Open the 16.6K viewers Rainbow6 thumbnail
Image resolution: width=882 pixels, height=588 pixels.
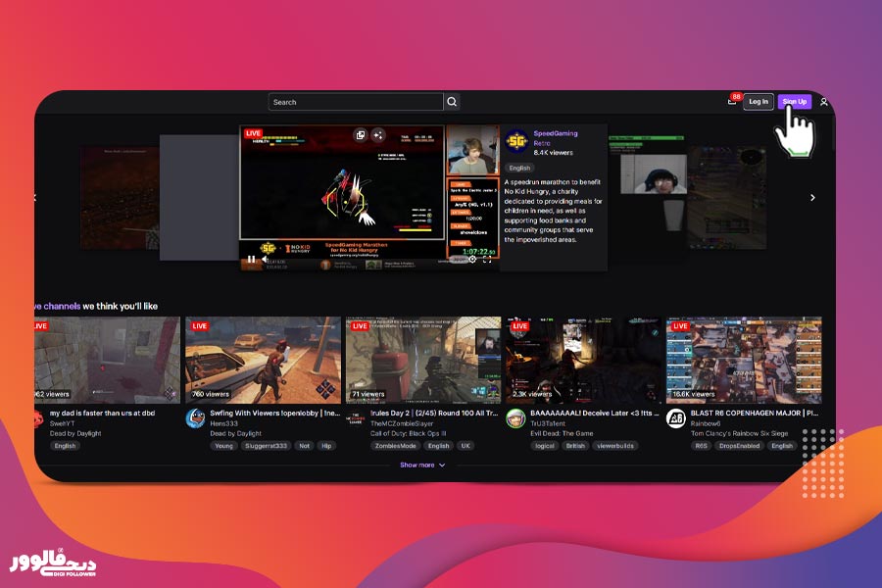tap(744, 360)
